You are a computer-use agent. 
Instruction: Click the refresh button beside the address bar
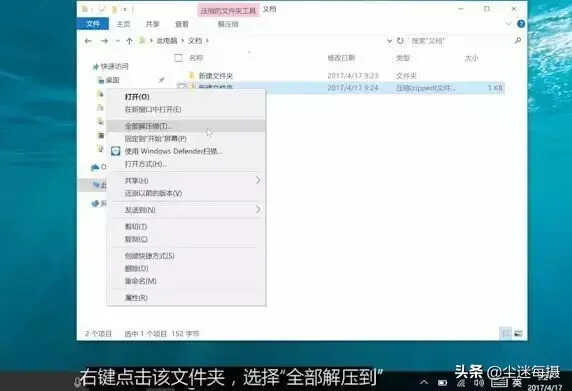tap(400, 41)
